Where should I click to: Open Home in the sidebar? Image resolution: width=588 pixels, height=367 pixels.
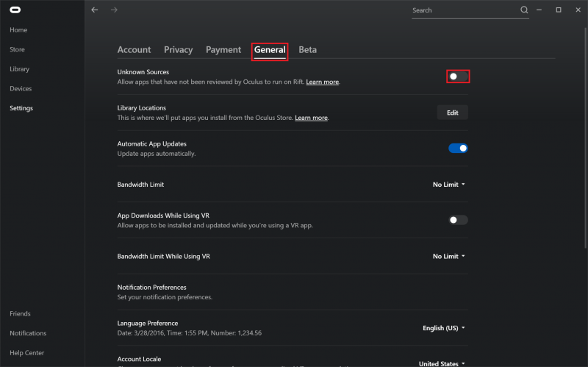point(18,30)
